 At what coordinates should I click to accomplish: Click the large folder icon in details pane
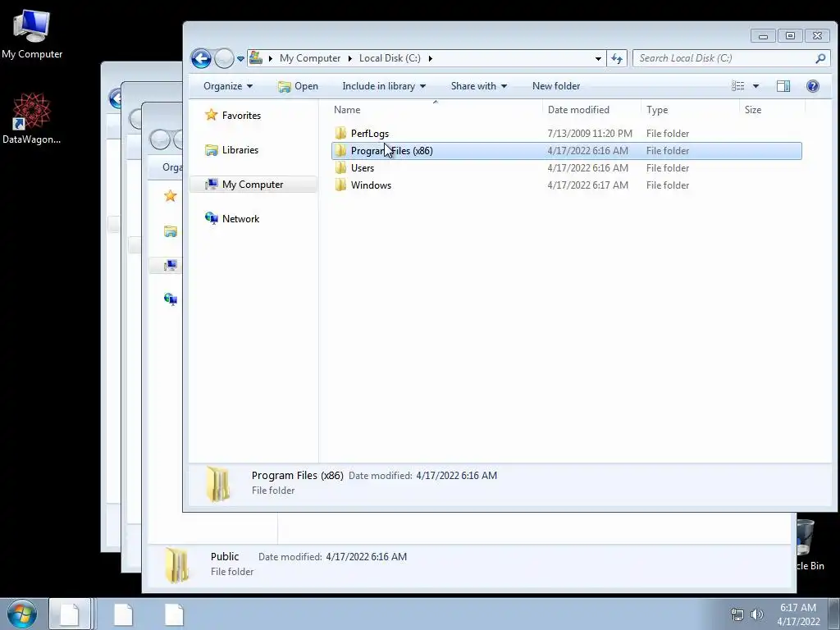(x=218, y=484)
